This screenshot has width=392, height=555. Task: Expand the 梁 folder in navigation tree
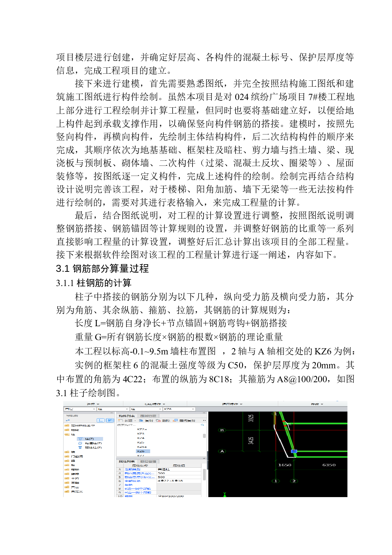click(x=67, y=461)
